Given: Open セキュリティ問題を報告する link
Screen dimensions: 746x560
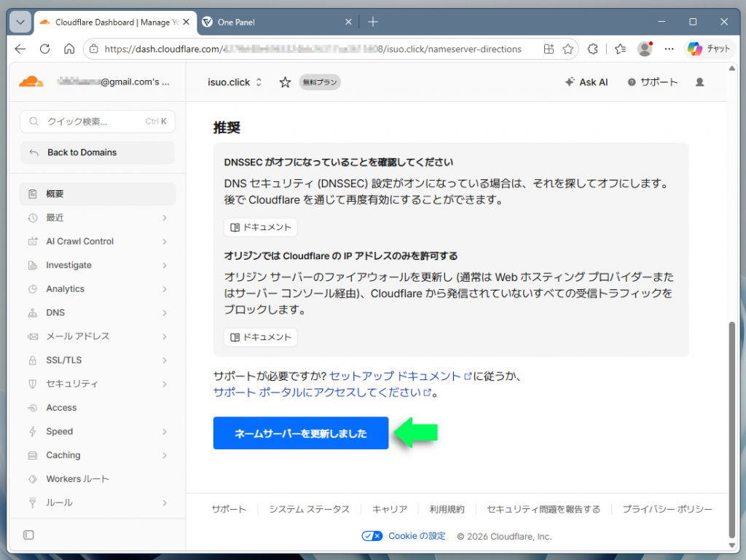Looking at the screenshot, I should pyautogui.click(x=543, y=509).
